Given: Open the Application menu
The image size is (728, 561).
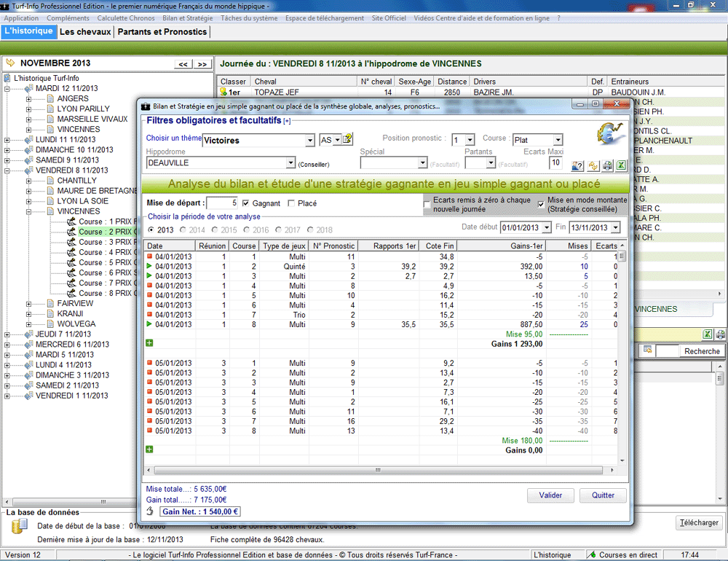Looking at the screenshot, I should pos(21,18).
